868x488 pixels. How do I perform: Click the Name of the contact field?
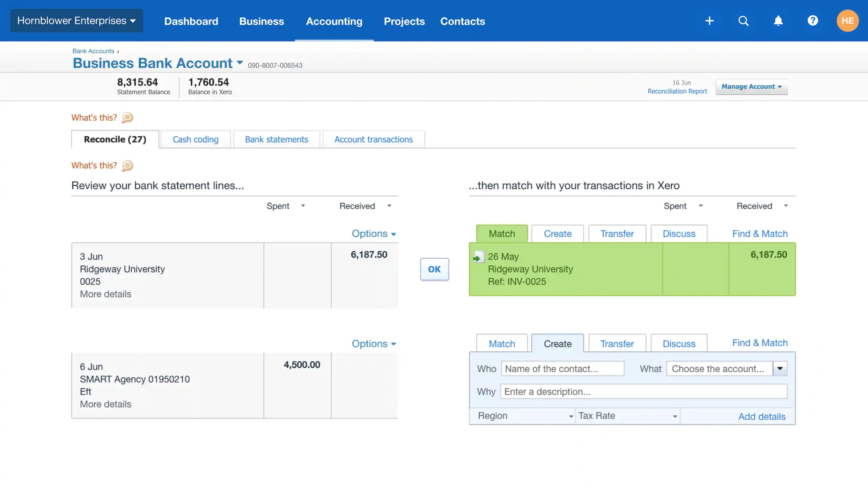562,368
